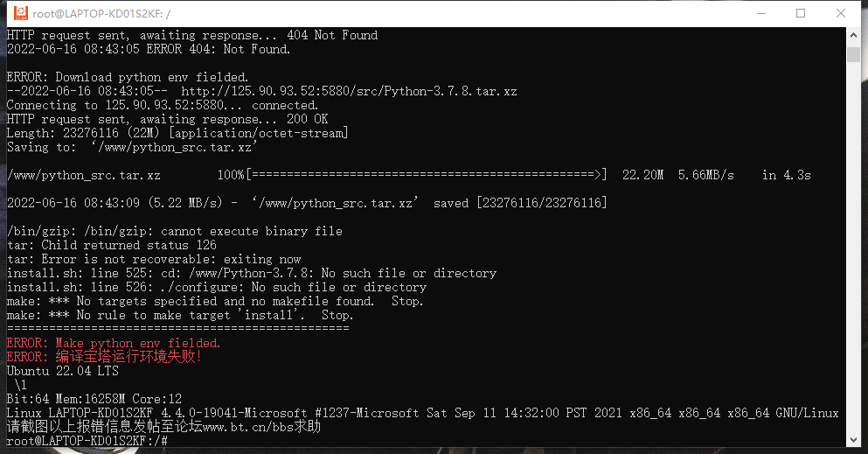Click the 'Ubuntu 22.04 LTS' line
868x454 pixels.
click(x=63, y=371)
